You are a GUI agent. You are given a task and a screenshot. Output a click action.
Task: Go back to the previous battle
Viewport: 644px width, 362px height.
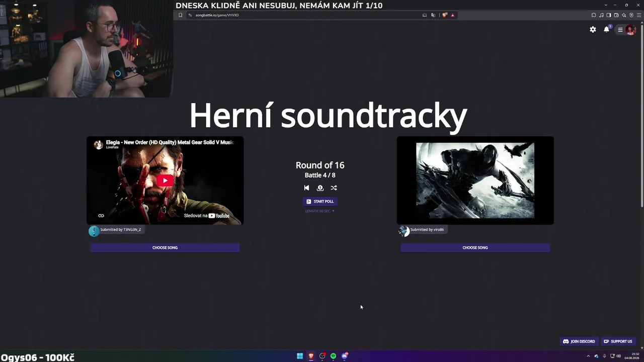[x=306, y=188]
